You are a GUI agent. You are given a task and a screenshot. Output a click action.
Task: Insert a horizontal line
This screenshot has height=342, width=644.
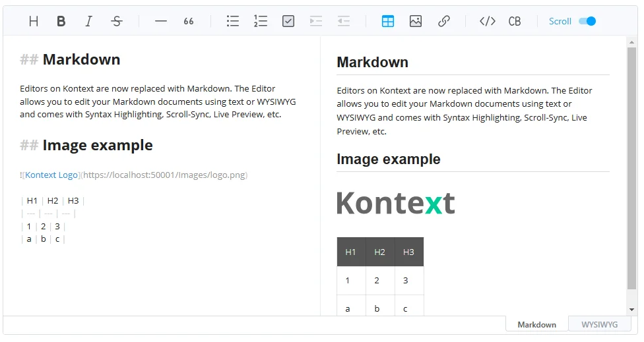coord(161,21)
